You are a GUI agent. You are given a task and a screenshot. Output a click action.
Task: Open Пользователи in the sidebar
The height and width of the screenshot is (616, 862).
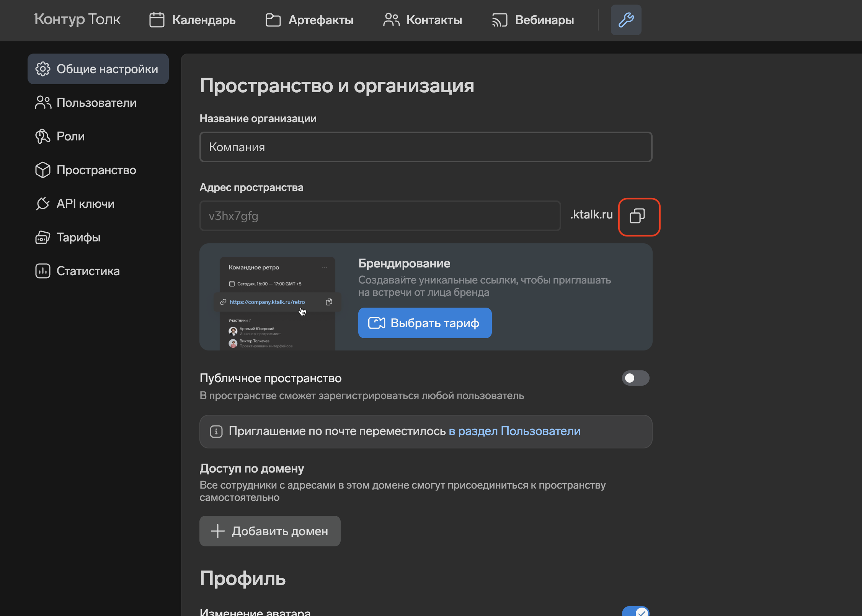click(x=98, y=103)
